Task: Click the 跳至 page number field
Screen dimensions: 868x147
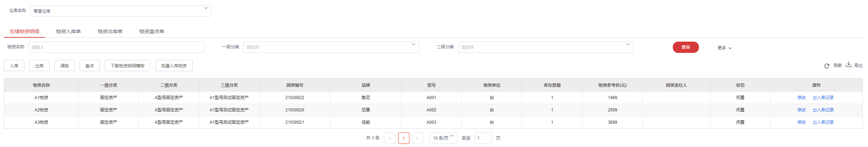Action: (x=483, y=138)
